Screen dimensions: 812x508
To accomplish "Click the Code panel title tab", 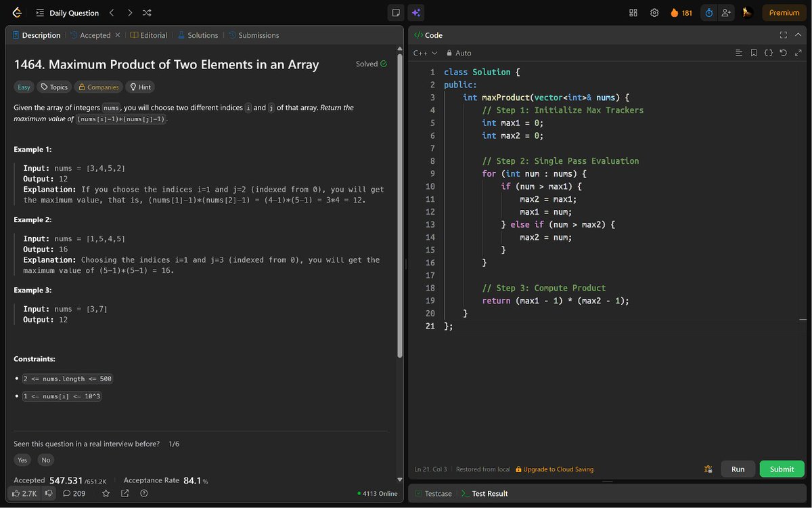I will click(428, 35).
